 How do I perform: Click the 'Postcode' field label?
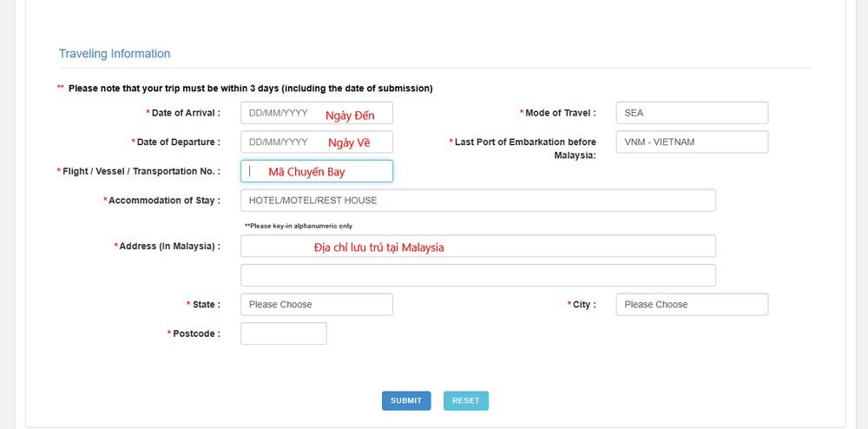(x=195, y=333)
